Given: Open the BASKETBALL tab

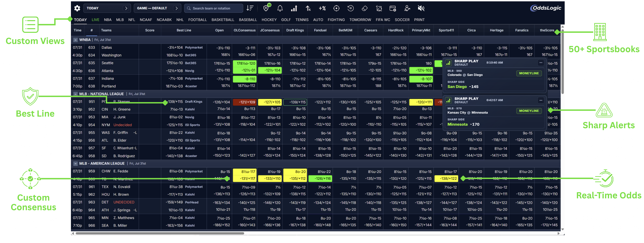Looking at the screenshot, I should 223,20.
